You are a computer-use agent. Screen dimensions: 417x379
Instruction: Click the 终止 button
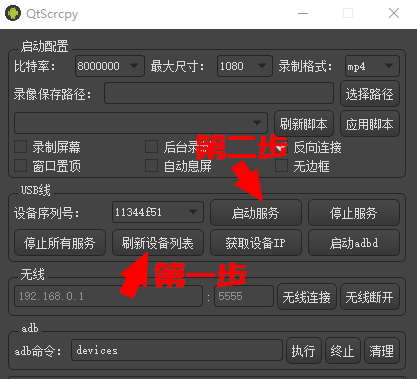click(343, 351)
